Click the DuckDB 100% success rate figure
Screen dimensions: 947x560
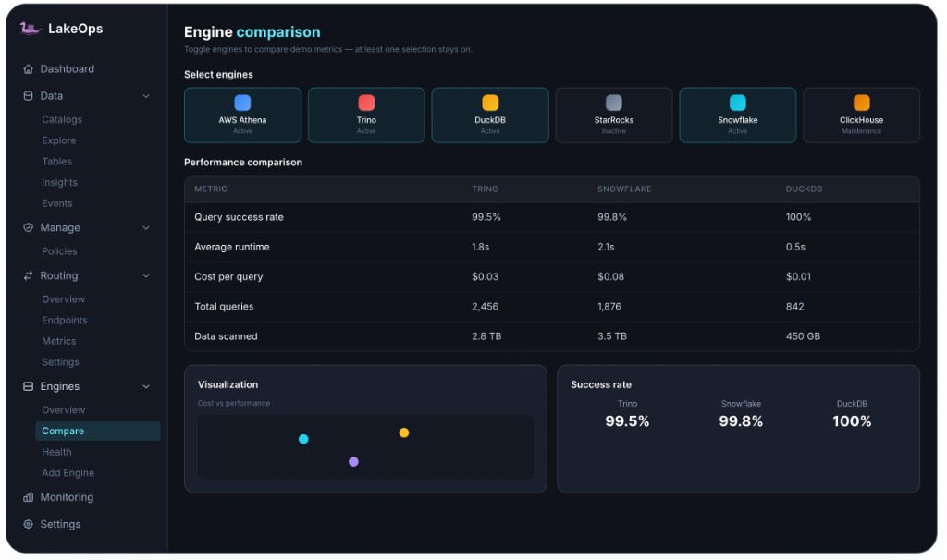tap(852, 421)
